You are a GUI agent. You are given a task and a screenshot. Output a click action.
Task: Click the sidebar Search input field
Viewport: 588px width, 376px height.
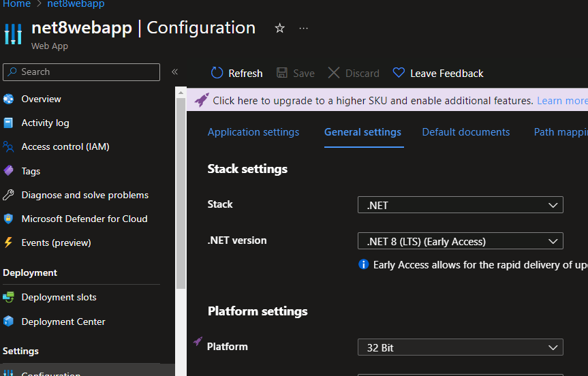pyautogui.click(x=81, y=72)
